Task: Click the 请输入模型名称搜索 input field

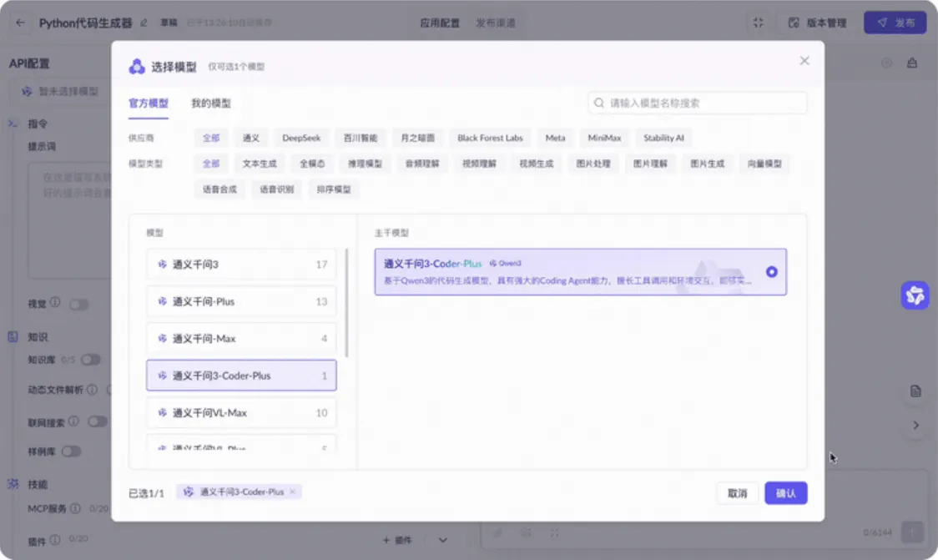Action: coord(698,103)
